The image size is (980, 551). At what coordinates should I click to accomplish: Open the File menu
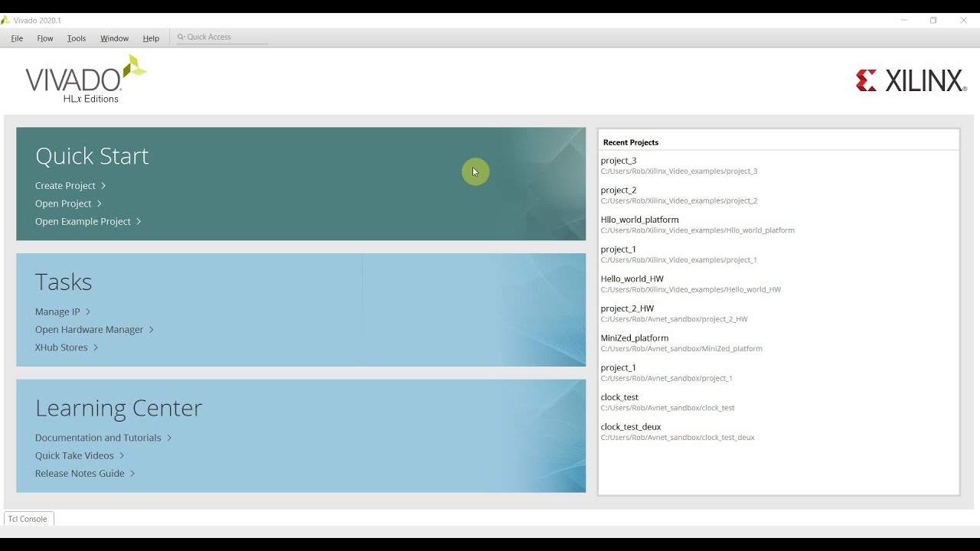click(17, 38)
